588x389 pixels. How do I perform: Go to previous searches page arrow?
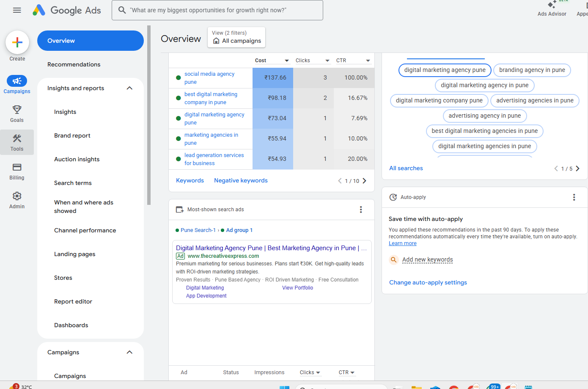pos(556,168)
